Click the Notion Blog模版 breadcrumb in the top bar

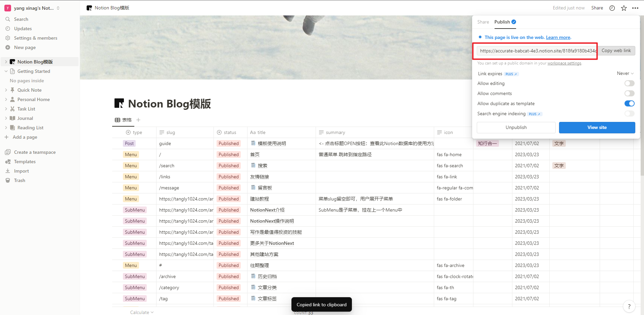[x=108, y=8]
